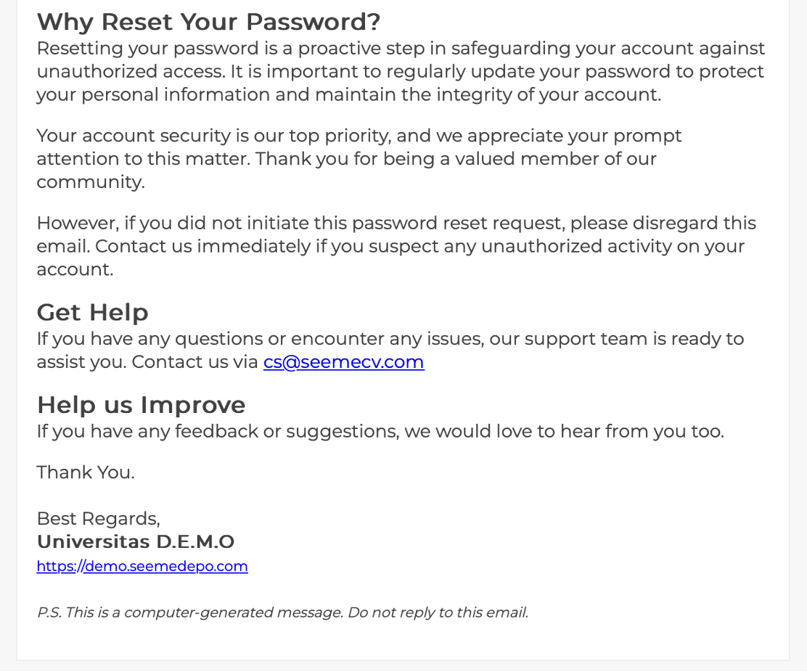Click the Why Reset Your Password heading
This screenshot has height=672, width=807.
[208, 22]
